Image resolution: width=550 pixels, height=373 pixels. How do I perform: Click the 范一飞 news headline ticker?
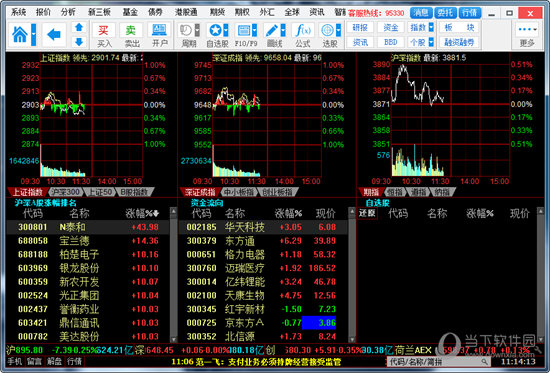point(256,362)
